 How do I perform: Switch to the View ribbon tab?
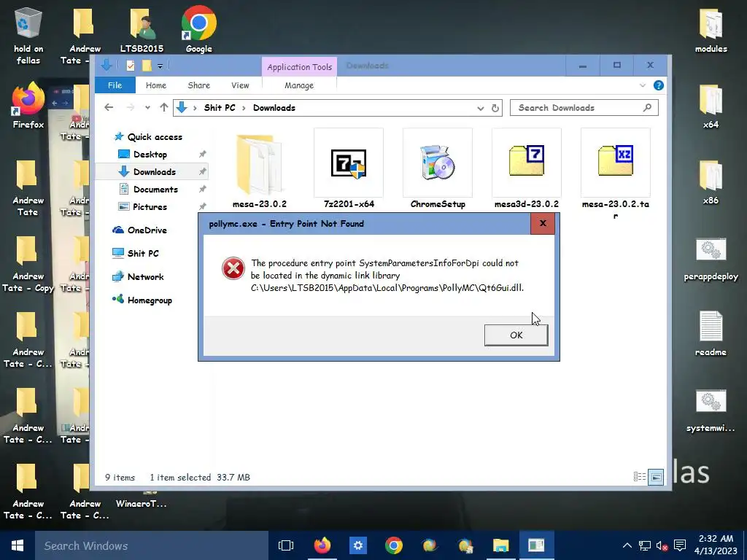(240, 85)
